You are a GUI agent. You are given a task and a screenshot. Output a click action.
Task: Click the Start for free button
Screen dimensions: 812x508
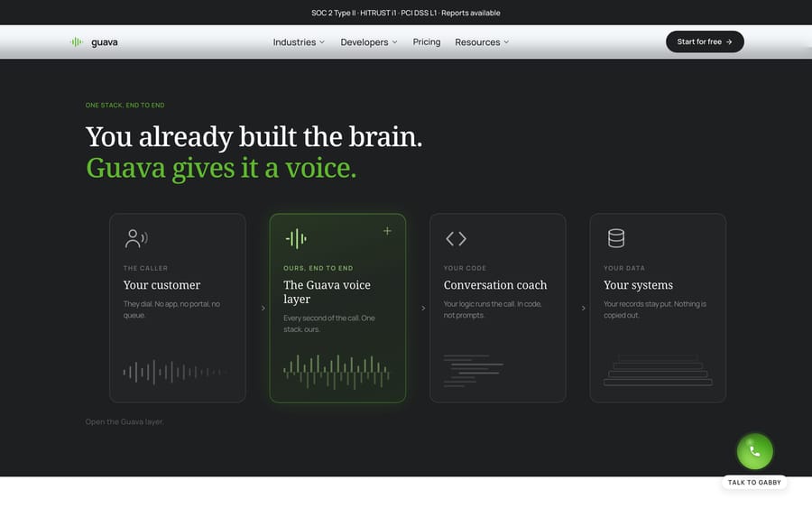pos(705,42)
